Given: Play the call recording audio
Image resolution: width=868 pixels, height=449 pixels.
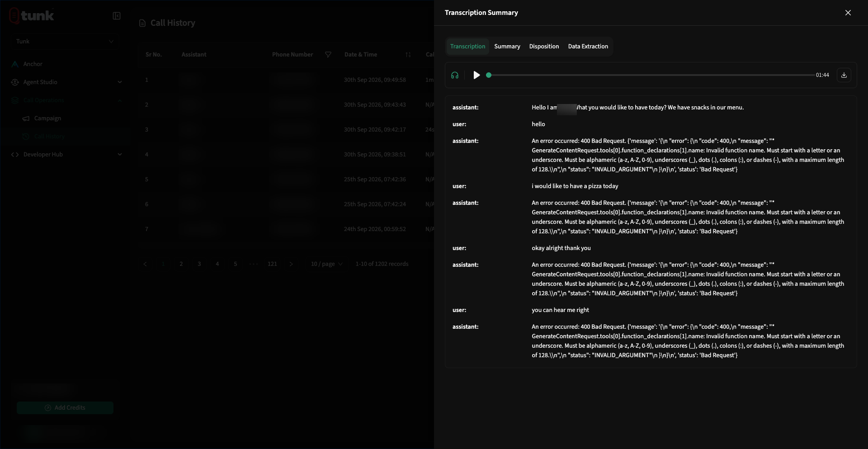Looking at the screenshot, I should (x=476, y=75).
